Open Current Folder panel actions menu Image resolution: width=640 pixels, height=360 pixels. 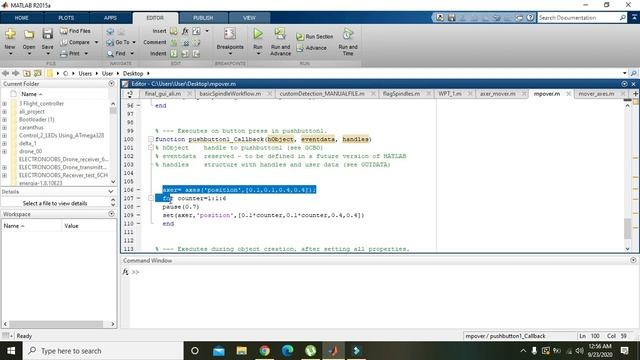[x=111, y=84]
